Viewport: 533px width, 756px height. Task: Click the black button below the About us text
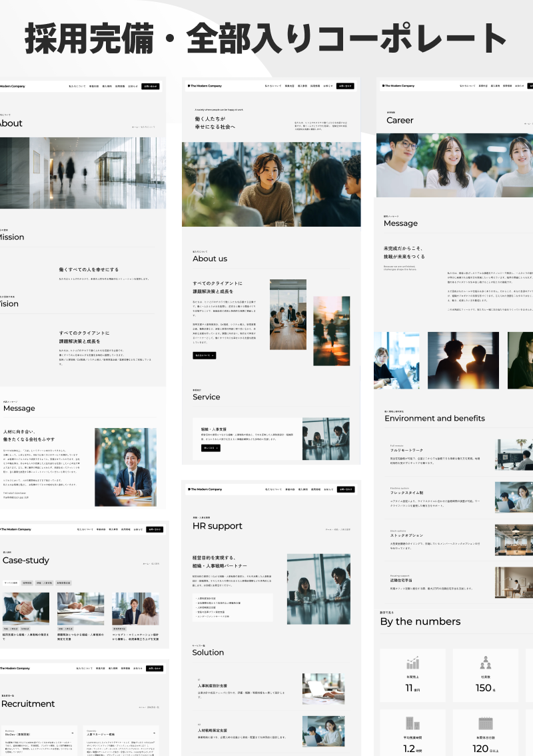click(x=205, y=355)
